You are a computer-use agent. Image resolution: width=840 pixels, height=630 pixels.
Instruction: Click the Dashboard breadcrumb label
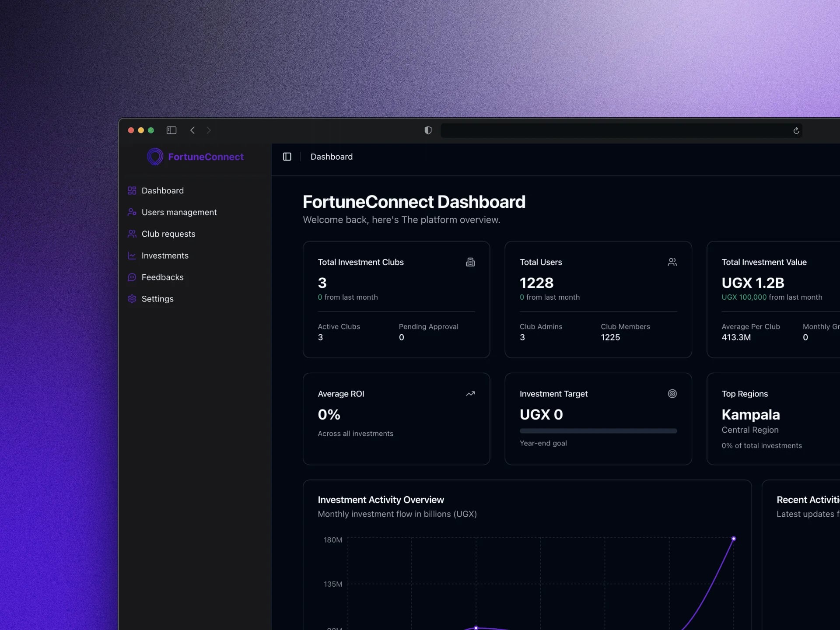(331, 156)
